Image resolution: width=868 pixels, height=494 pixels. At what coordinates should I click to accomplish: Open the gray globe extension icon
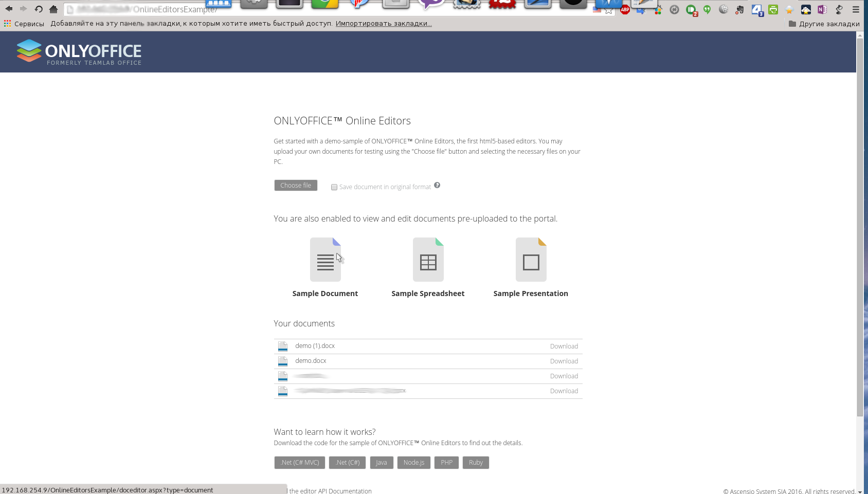(x=724, y=9)
